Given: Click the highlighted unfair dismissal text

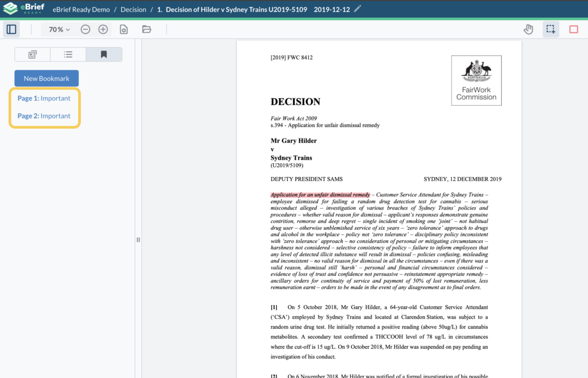Looking at the screenshot, I should point(320,195).
